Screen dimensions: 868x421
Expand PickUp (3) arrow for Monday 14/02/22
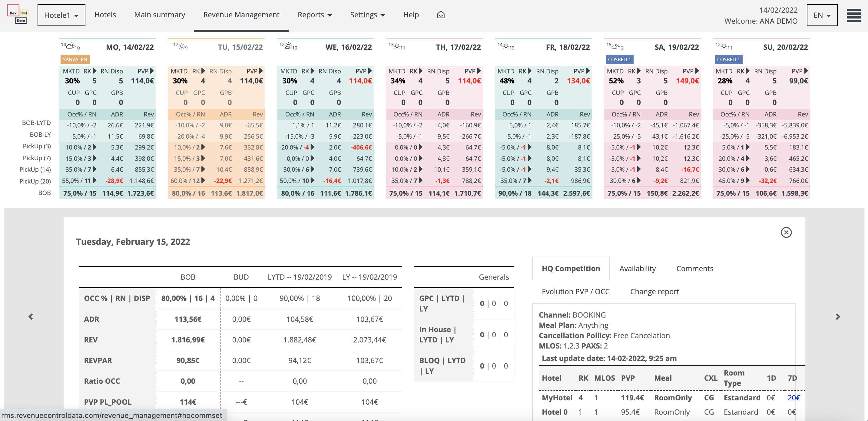(x=95, y=147)
